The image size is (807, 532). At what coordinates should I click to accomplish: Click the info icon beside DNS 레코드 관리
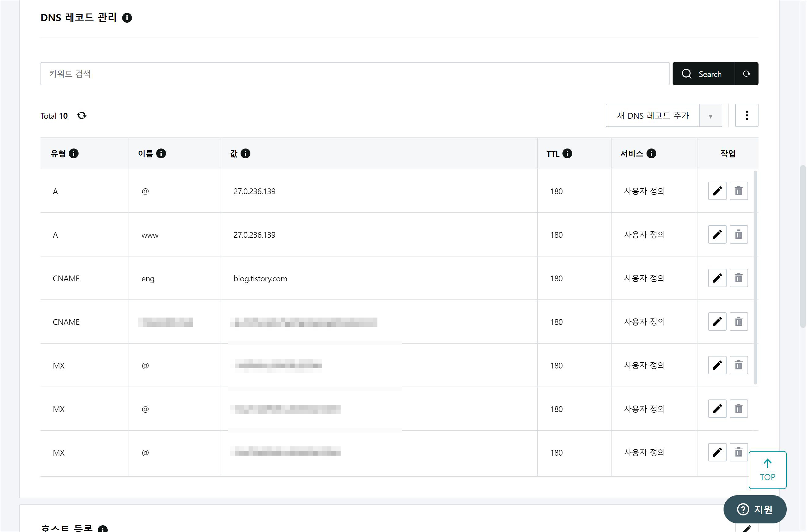(x=127, y=18)
